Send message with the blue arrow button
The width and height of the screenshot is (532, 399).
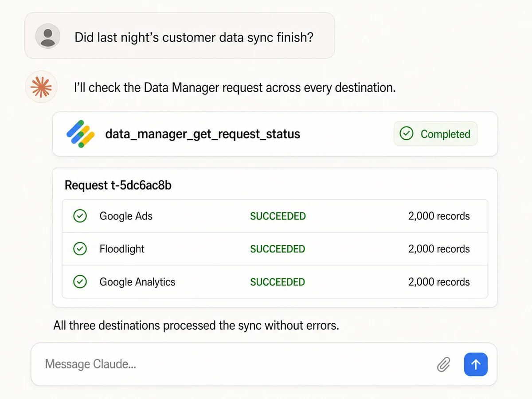(476, 364)
